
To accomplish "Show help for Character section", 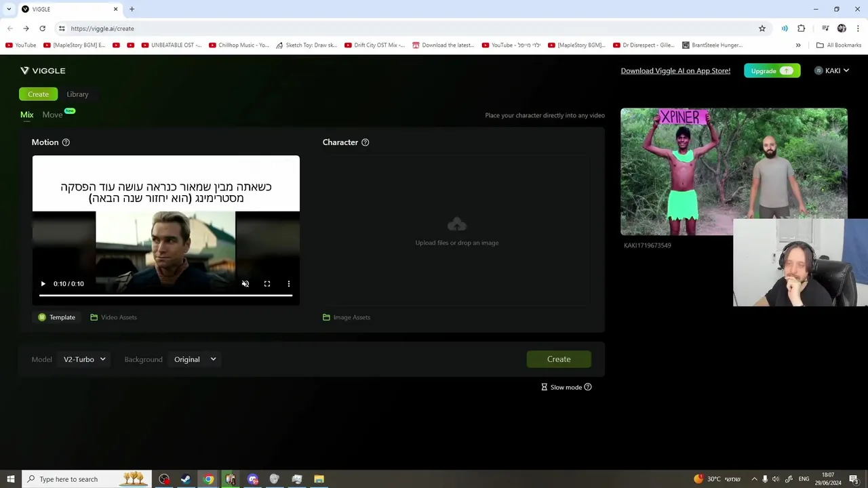I will pyautogui.click(x=365, y=142).
